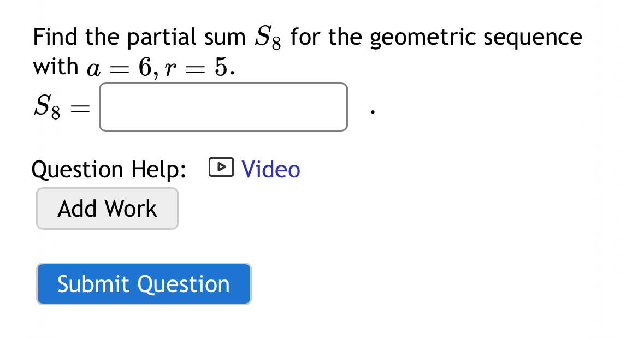644x339 pixels.
Task: Click the word 'Find' starting the question
Action: pos(55,37)
